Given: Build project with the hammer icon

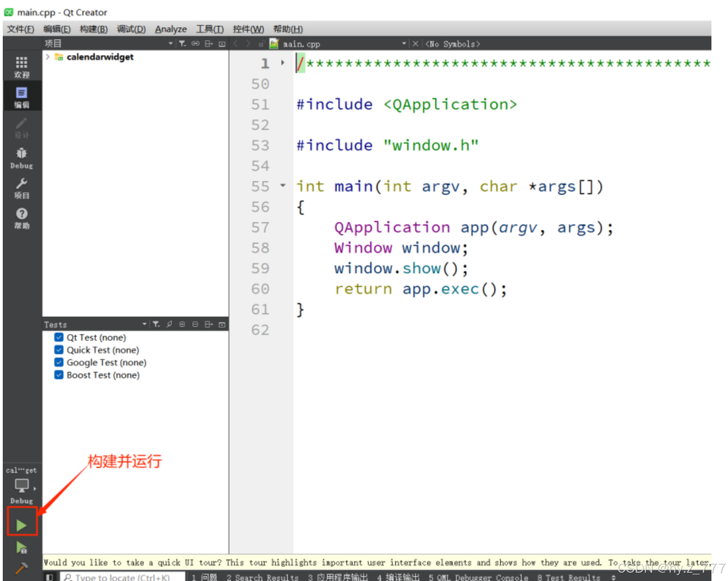Looking at the screenshot, I should click(22, 568).
